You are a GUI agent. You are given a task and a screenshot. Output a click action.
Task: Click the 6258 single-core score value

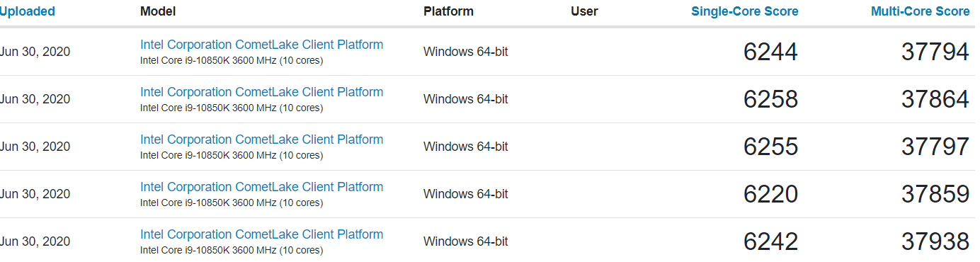(771, 99)
